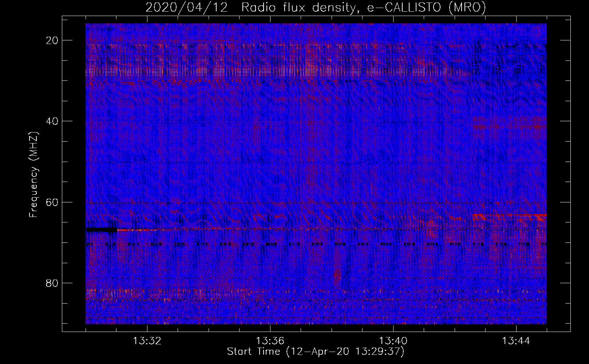Click the 20 frequency tick label
Viewport: 589px width, 364px height.
click(52, 40)
